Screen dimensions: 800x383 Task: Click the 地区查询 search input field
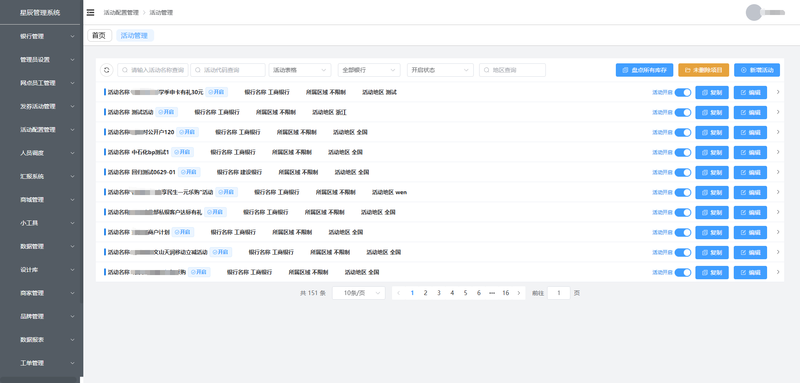pos(512,70)
